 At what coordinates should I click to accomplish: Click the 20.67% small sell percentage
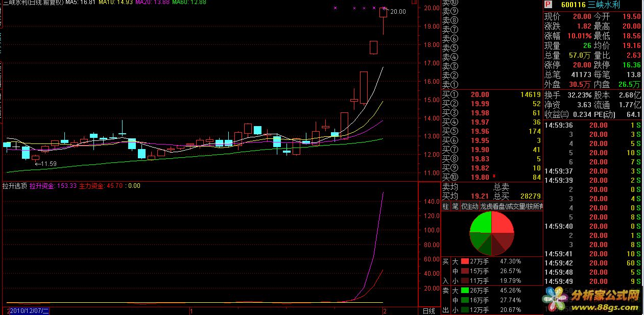(x=510, y=310)
